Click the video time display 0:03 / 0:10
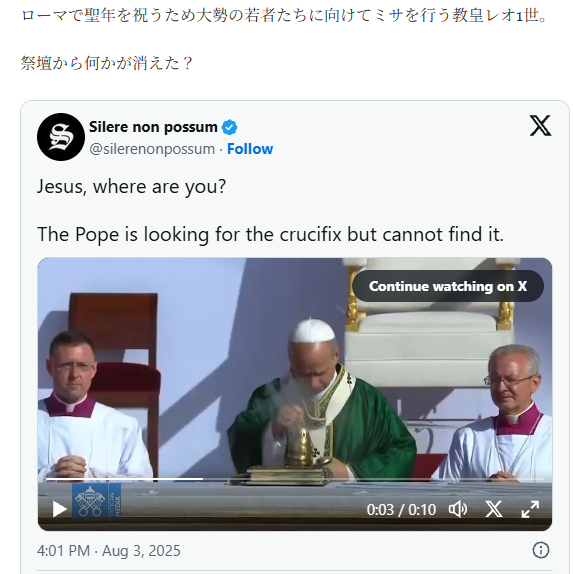573x574 pixels. 401,510
